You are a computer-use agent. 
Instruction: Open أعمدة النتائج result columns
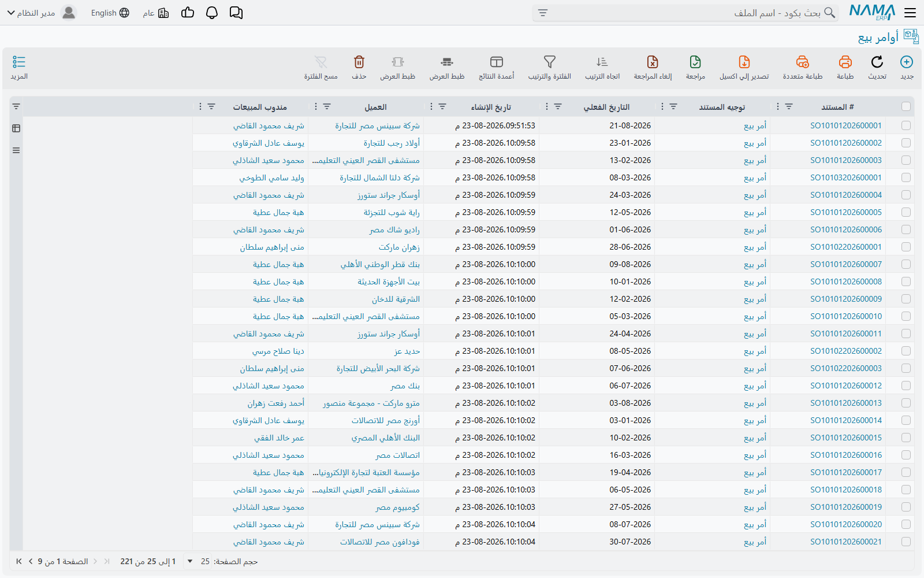point(497,67)
